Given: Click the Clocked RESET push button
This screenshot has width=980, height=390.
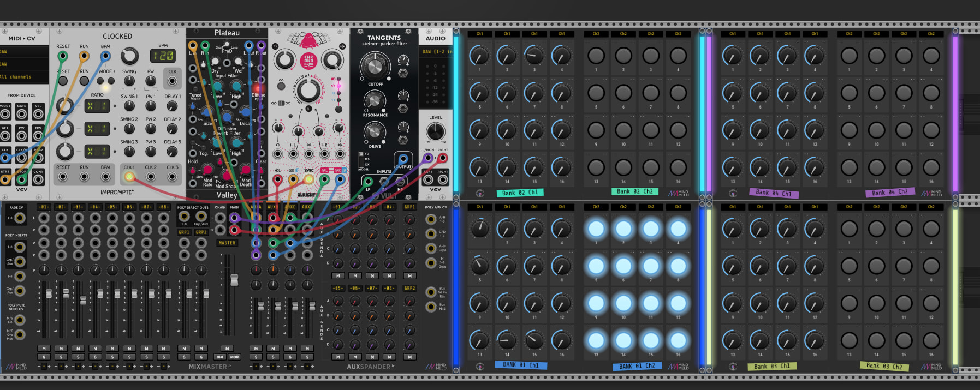Looking at the screenshot, I should point(63,81).
